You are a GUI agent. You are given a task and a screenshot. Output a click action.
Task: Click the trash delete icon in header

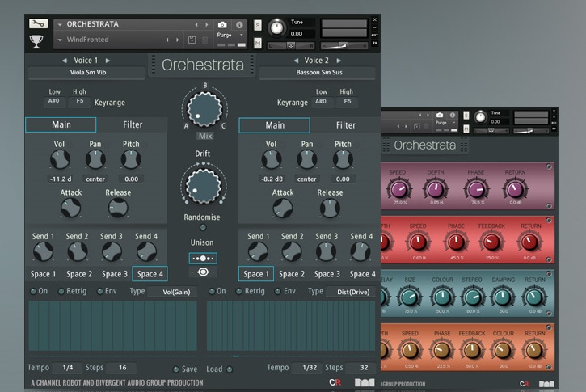204,40
